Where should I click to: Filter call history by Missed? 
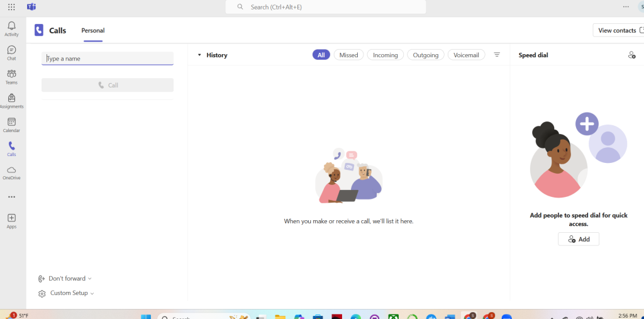tap(348, 55)
